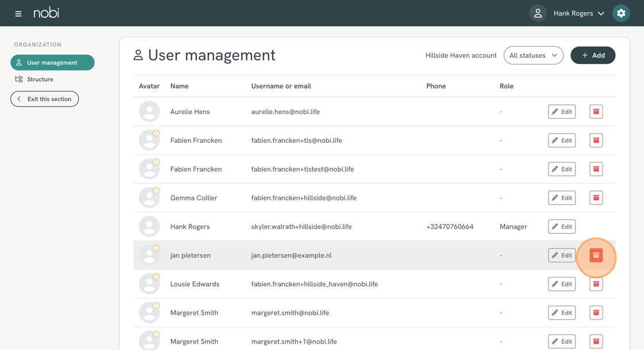Click the User management page heading
The height and width of the screenshot is (350, 644).
[x=212, y=55]
